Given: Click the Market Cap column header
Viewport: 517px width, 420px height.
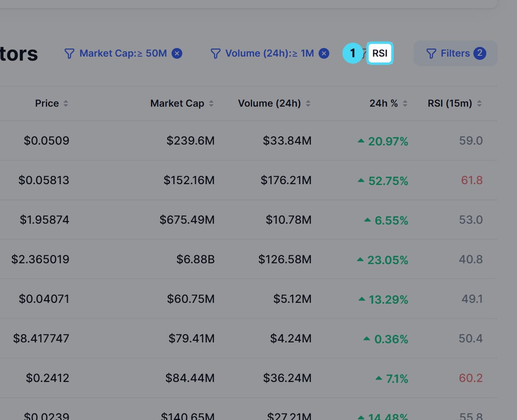Looking at the screenshot, I should pos(177,103).
